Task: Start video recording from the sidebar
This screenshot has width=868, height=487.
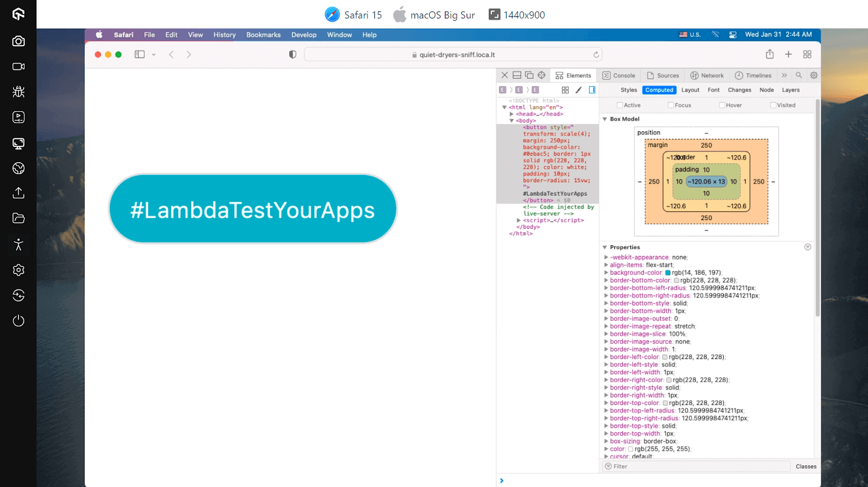Action: point(18,67)
